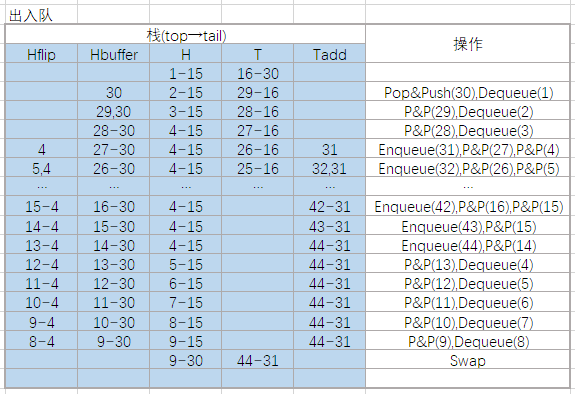Select the Enqueue(32),P&P(26),P&P(5) cell
The image size is (575, 394).
pos(468,168)
